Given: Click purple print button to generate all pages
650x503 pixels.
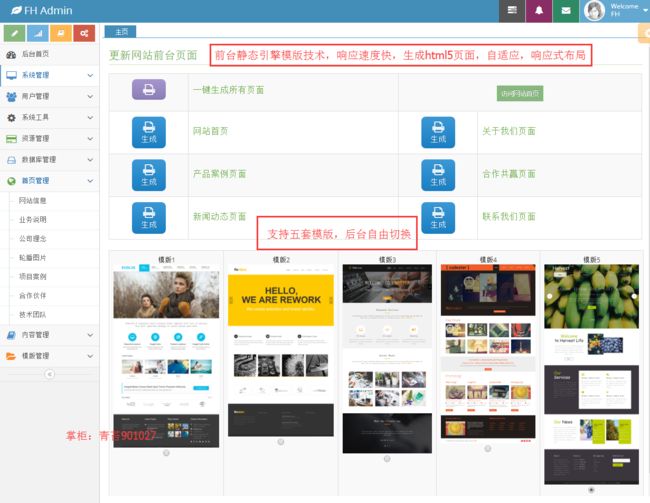Looking at the screenshot, I should [x=149, y=90].
